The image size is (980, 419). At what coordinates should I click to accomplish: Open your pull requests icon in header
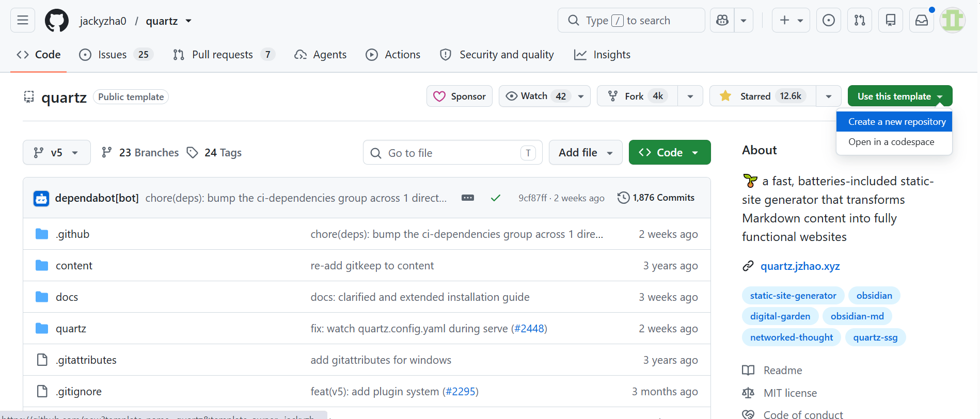point(860,20)
